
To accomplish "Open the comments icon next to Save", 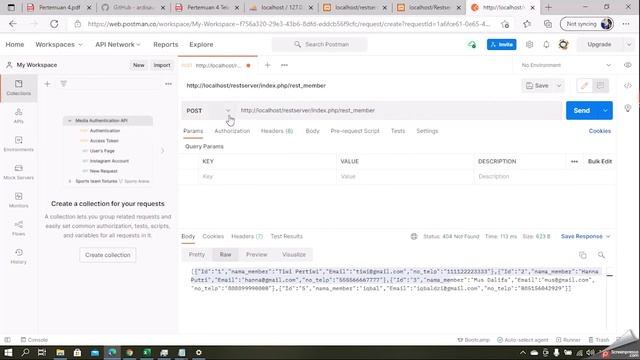I will (x=600, y=86).
